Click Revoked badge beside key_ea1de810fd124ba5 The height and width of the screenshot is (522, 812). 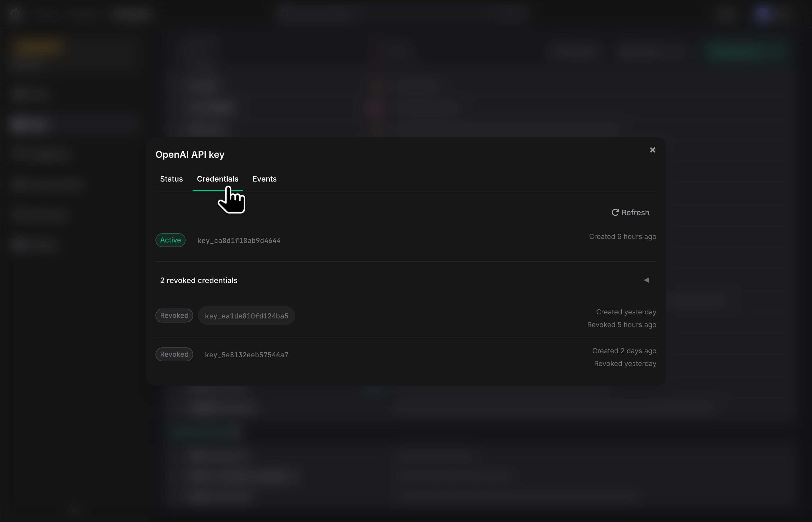174,316
